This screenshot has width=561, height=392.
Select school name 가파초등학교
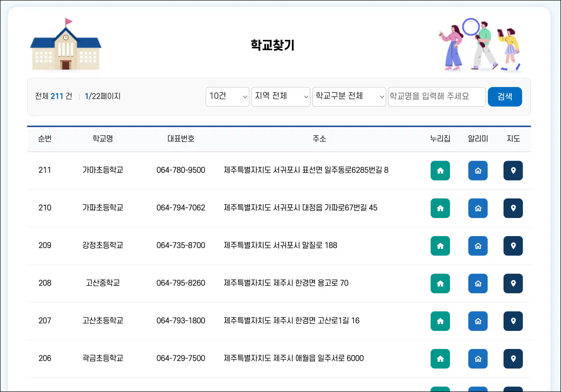point(103,207)
